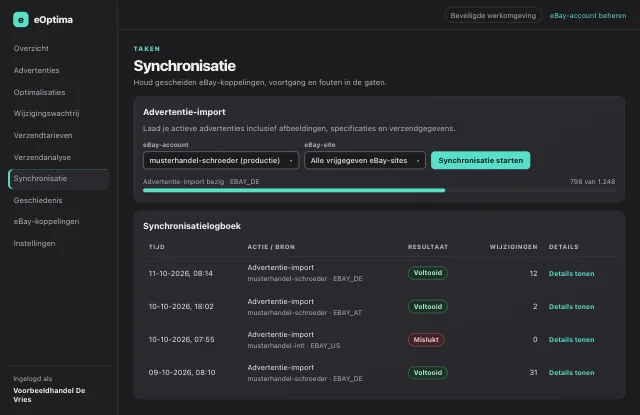Click the 09-10-2026, 08:10 timestamp
The image size is (640, 415).
(182, 373)
